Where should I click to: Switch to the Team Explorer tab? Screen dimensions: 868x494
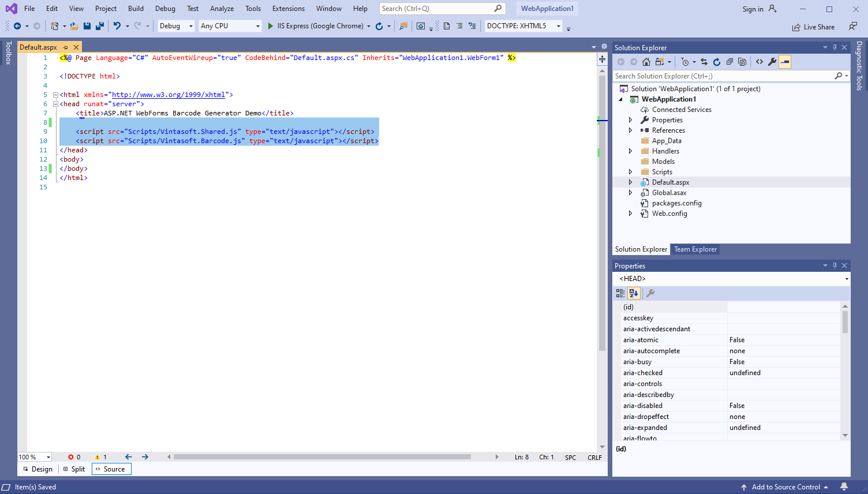pyautogui.click(x=695, y=249)
